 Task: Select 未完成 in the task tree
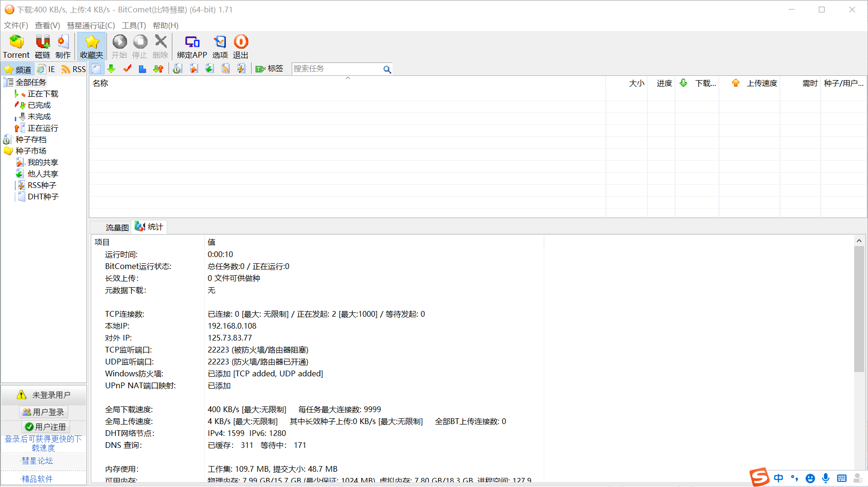(39, 117)
